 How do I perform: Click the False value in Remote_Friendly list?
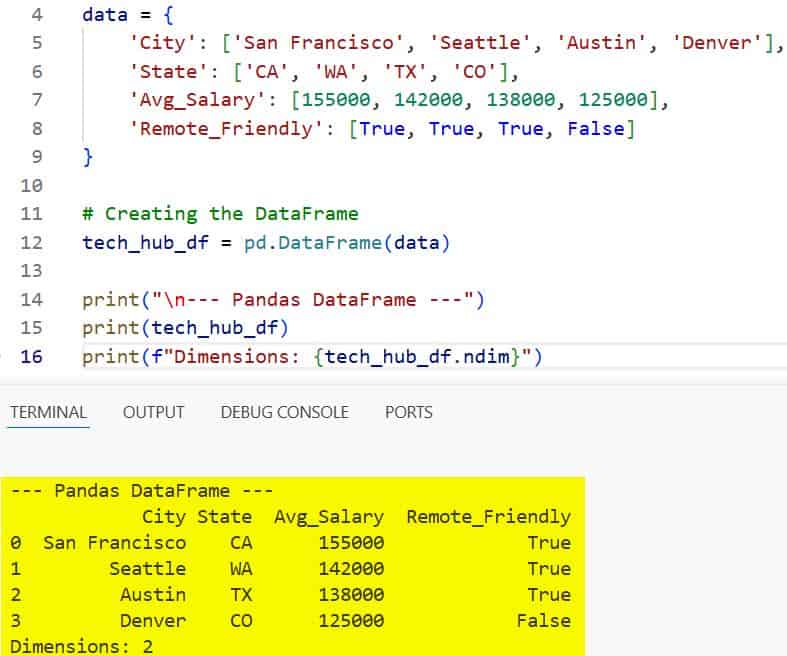(596, 129)
